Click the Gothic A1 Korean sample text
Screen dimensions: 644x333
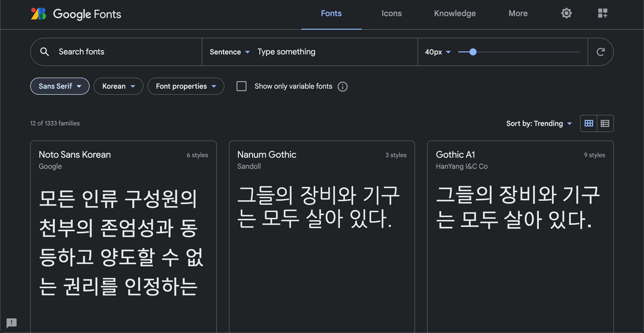(x=518, y=208)
